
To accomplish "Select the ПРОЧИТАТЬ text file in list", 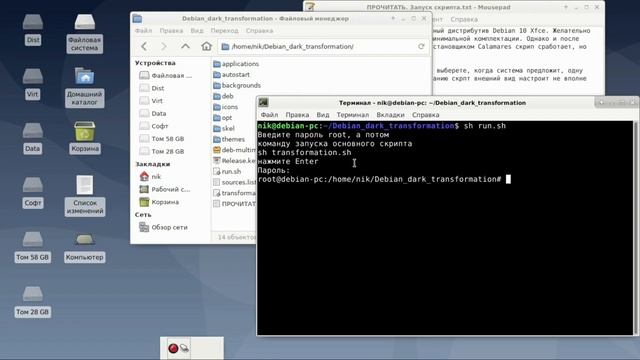I will coord(234,204).
